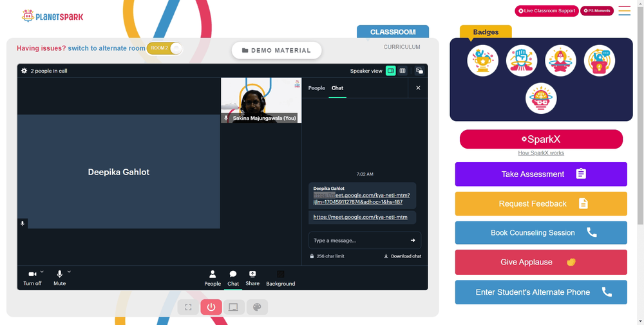Click Book Counseling Session button
Screen dimensions: 644x325
coord(541,233)
